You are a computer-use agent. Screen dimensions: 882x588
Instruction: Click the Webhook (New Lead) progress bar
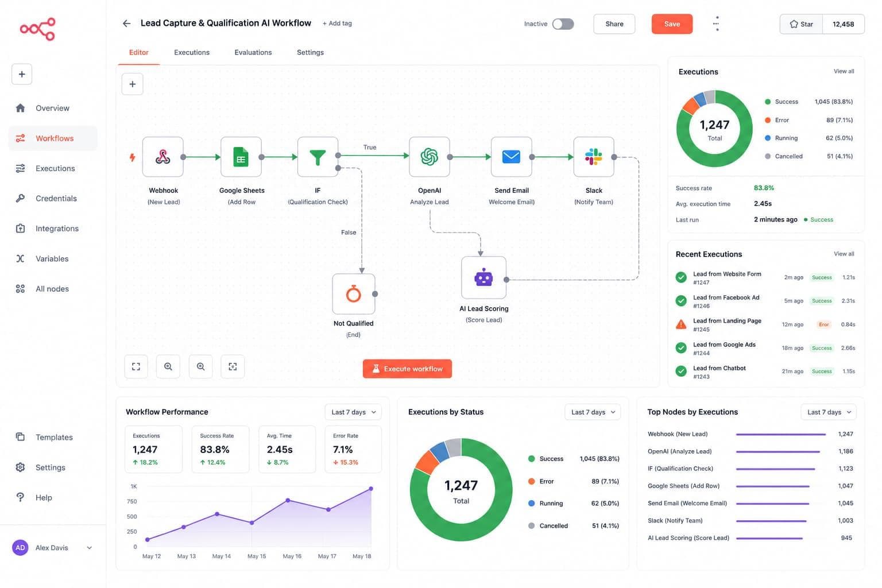pos(781,434)
